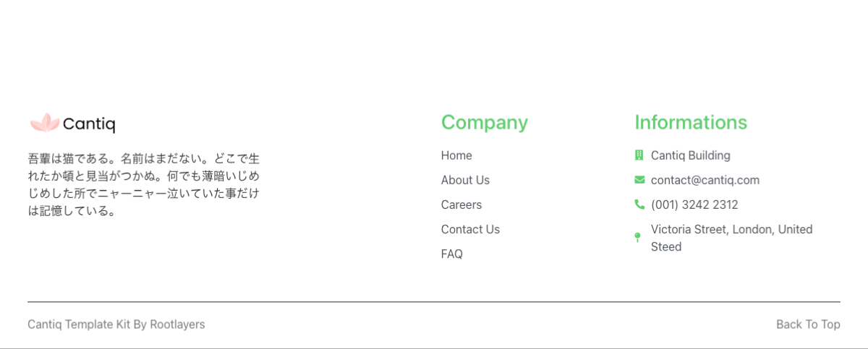Image resolution: width=868 pixels, height=349 pixels.
Task: Click the pink lotus logo icon
Action: tap(44, 124)
